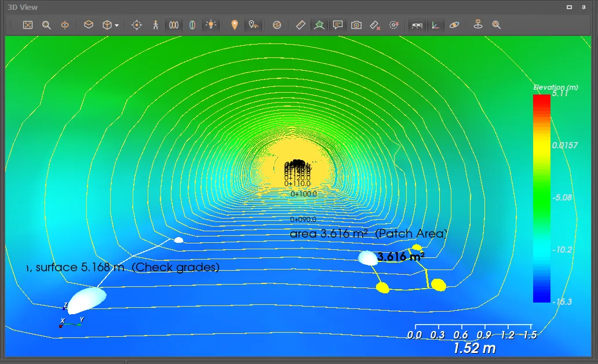This screenshot has height=364, width=598.
Task: Click the ellipse orbit plane icon
Action: coord(454,25)
